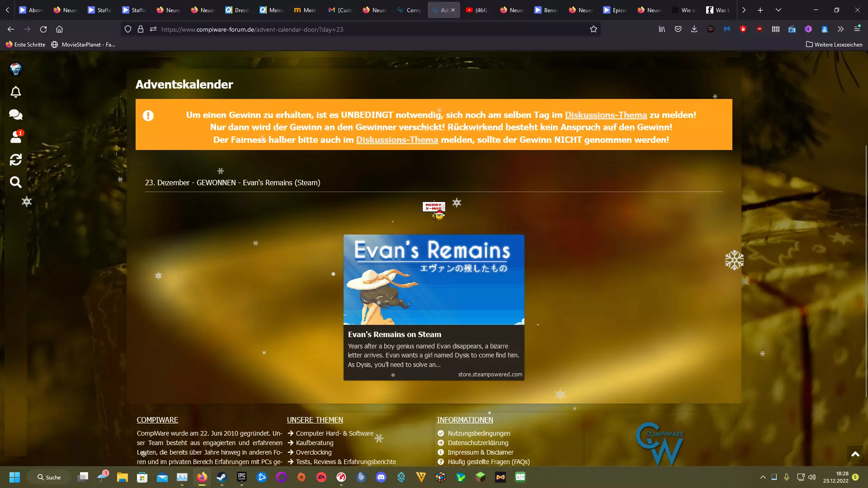868x488 pixels.
Task: Open Overclocking footer link
Action: (314, 452)
